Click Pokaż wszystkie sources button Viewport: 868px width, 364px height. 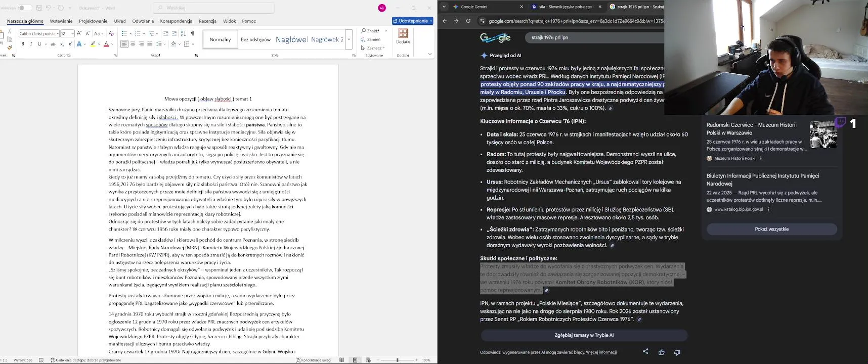pyautogui.click(x=771, y=229)
